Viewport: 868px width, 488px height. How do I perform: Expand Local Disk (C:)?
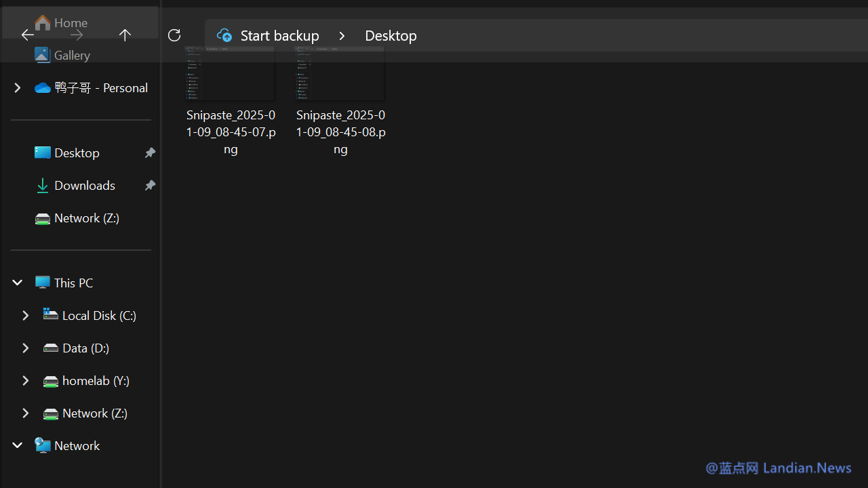coord(26,315)
